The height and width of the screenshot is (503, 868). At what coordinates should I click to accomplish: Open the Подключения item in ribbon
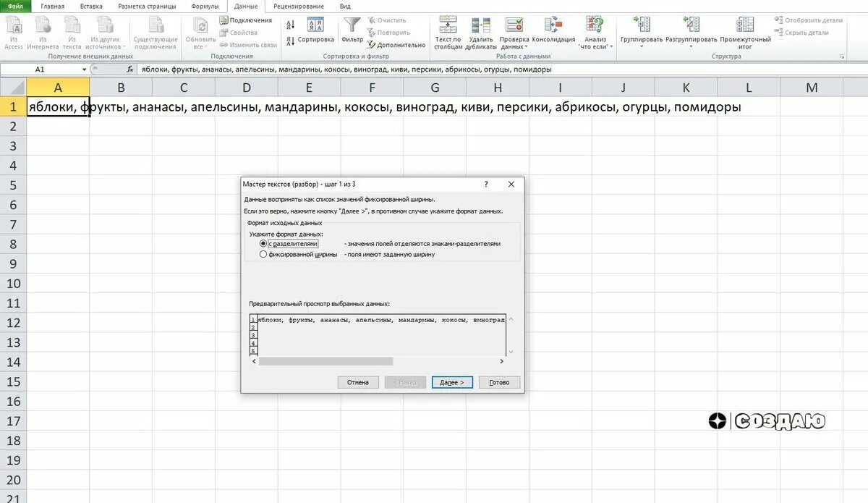[246, 20]
